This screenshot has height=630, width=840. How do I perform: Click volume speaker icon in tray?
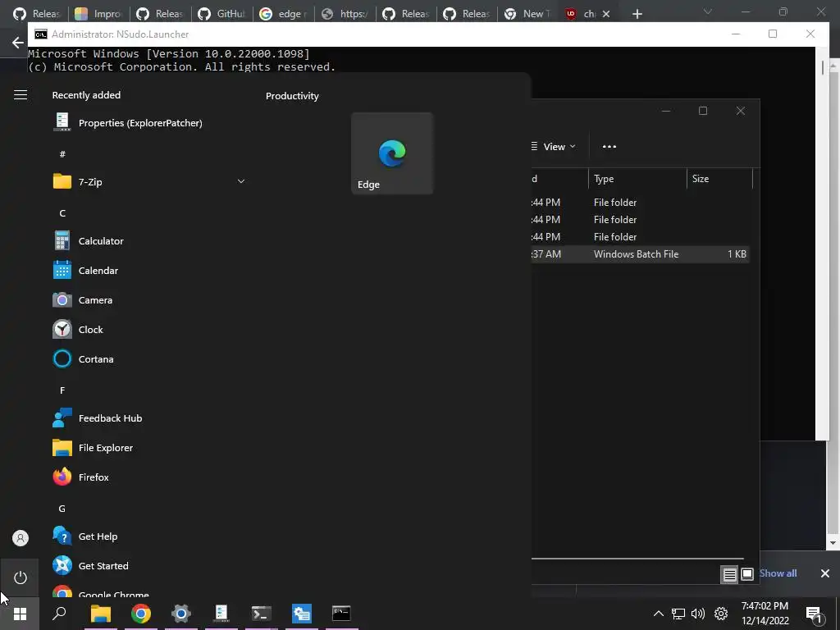(x=698, y=614)
